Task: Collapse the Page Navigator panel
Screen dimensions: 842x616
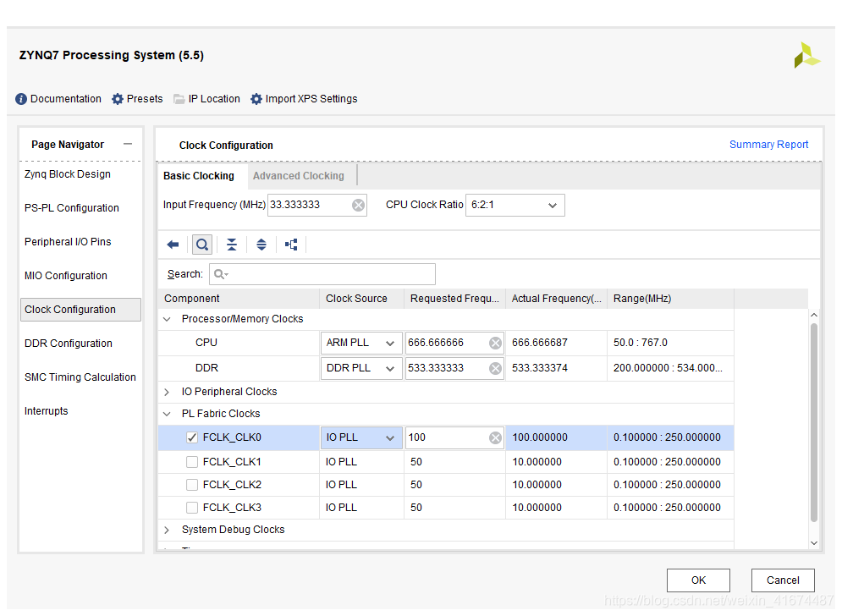Action: point(127,144)
